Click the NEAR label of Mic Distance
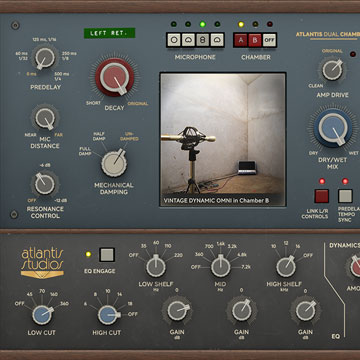Viewport: 360px width, 360px height. point(30,135)
